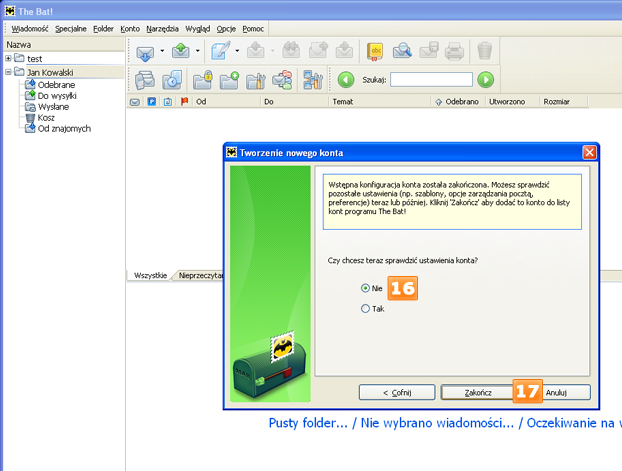Open the Send mail dropdown arrow
The width and height of the screenshot is (622, 471).
point(198,51)
